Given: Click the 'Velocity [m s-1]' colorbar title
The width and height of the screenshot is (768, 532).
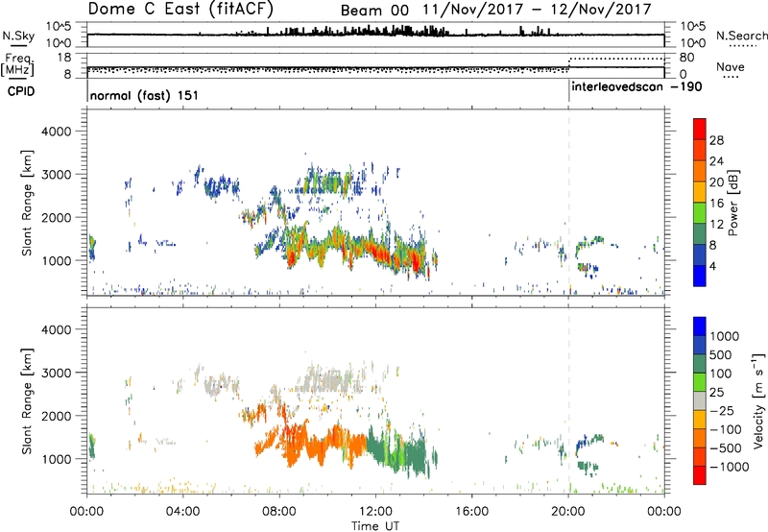Looking at the screenshot, I should pos(758,400).
